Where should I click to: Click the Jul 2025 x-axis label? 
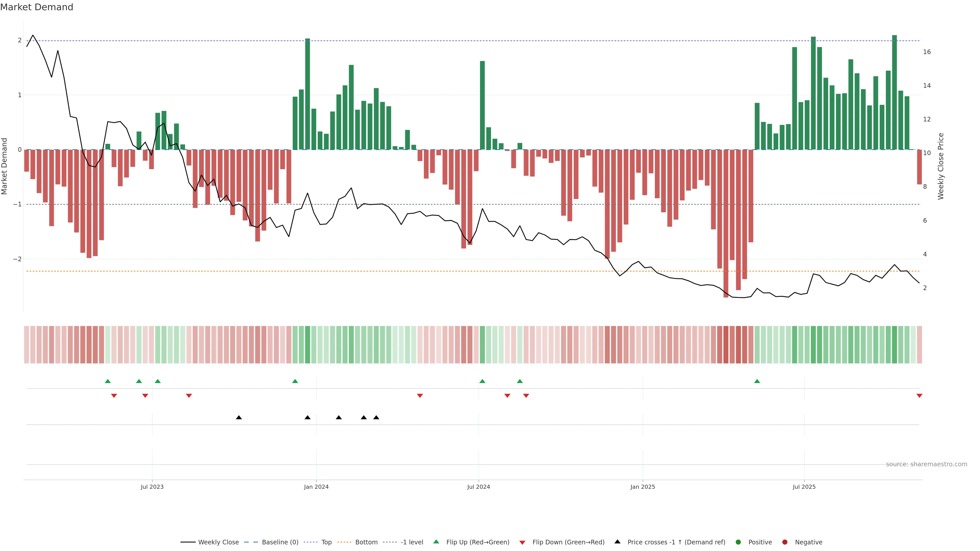(x=804, y=487)
